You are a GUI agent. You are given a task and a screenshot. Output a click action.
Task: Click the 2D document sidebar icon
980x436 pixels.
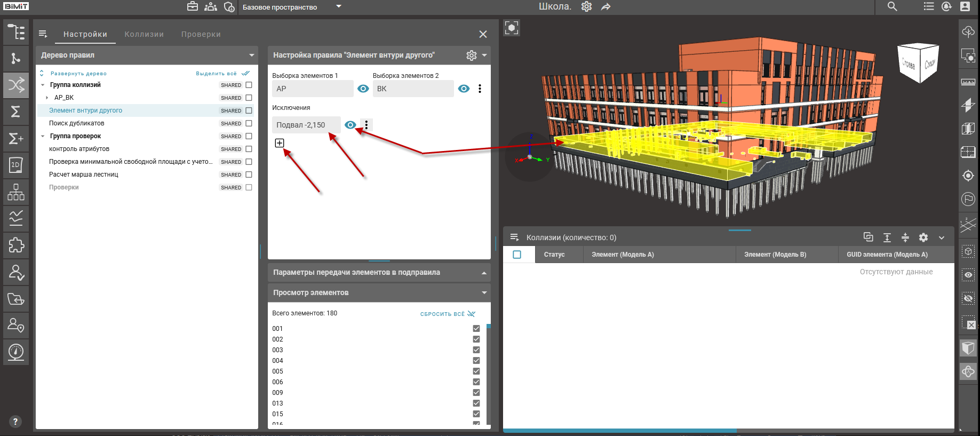[x=16, y=165]
